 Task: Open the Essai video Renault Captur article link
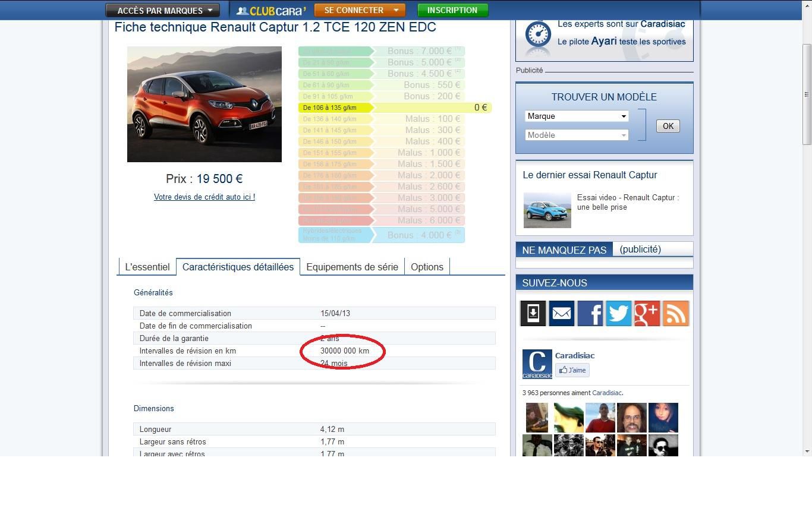click(x=628, y=202)
